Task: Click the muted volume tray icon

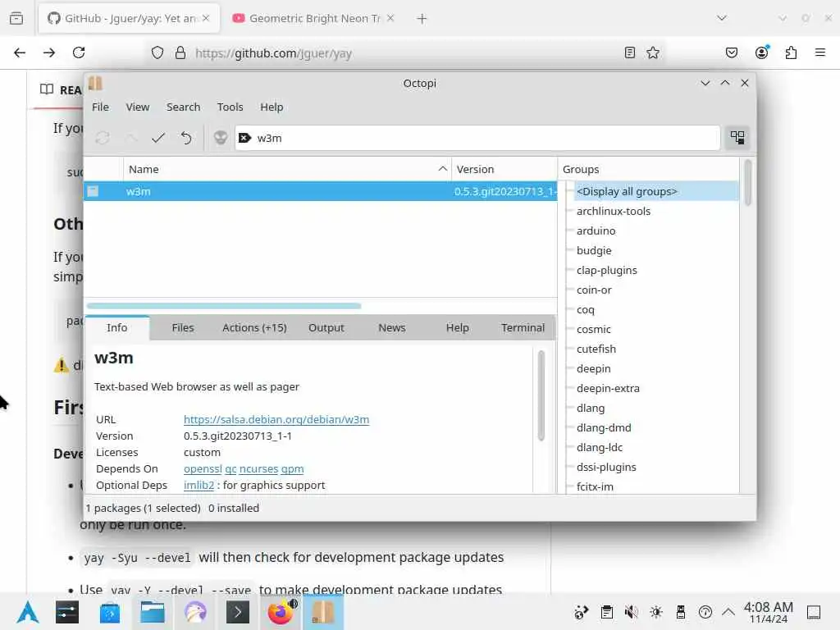Action: (631, 612)
